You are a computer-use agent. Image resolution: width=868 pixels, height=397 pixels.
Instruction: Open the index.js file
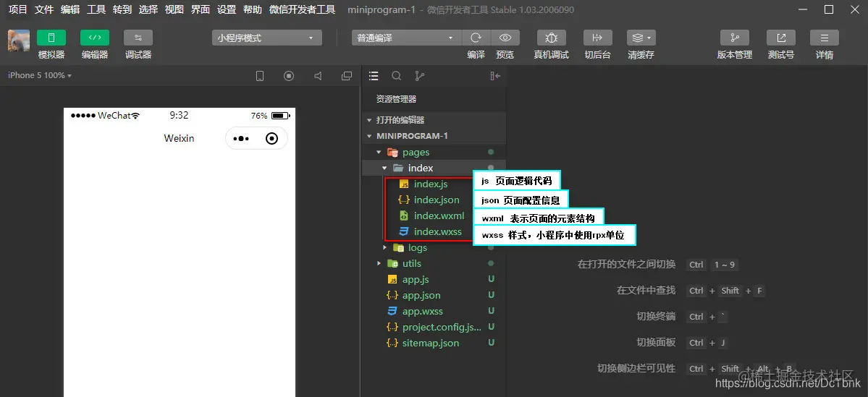coord(430,184)
